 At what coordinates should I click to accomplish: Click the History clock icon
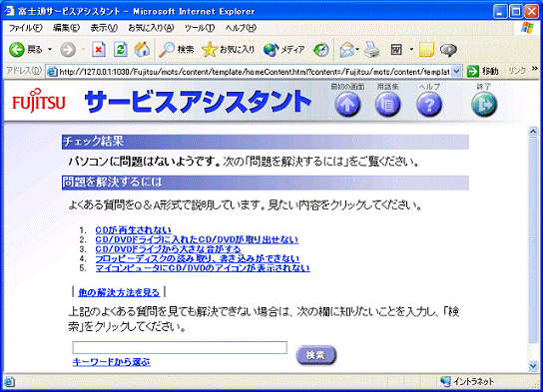(321, 50)
